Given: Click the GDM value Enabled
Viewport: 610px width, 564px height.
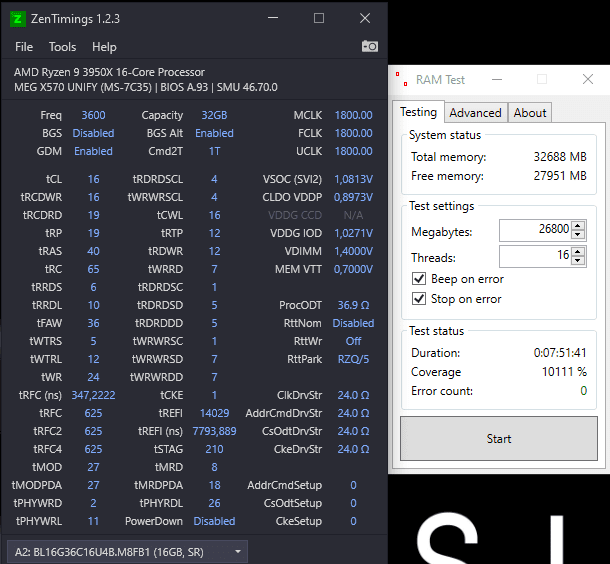Looking at the screenshot, I should coord(93,151).
